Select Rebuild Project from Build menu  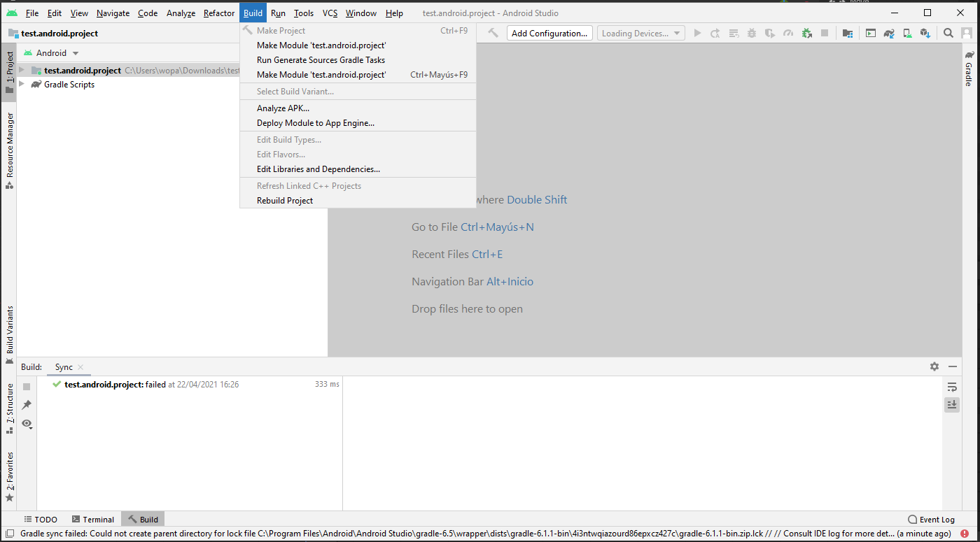(x=358, y=201)
